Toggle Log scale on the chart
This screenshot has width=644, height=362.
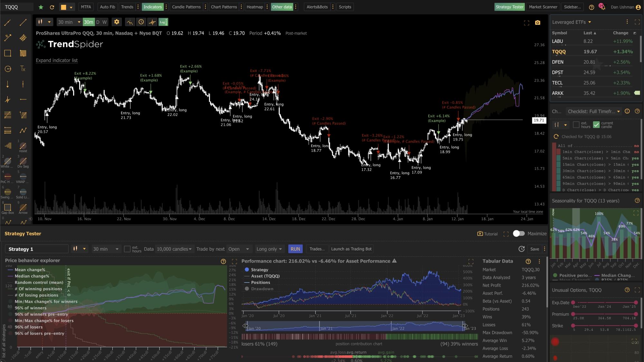click(163, 22)
